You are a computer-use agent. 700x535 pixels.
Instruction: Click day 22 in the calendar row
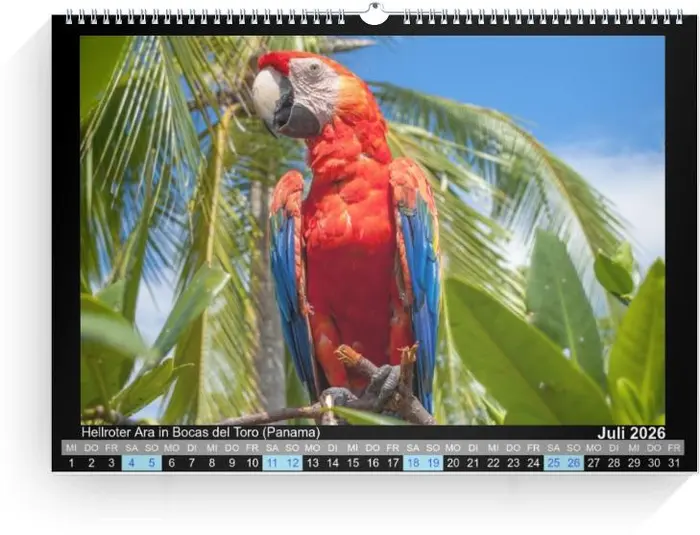493,463
